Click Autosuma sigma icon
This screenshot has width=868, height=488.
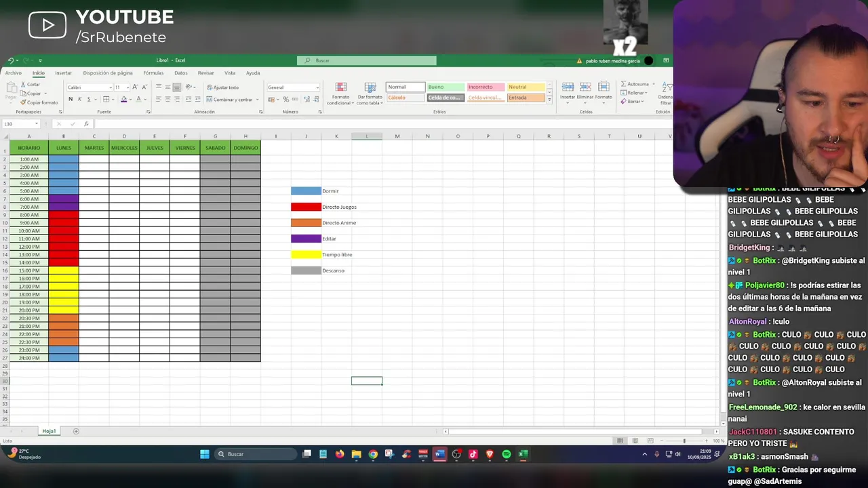[x=623, y=84]
